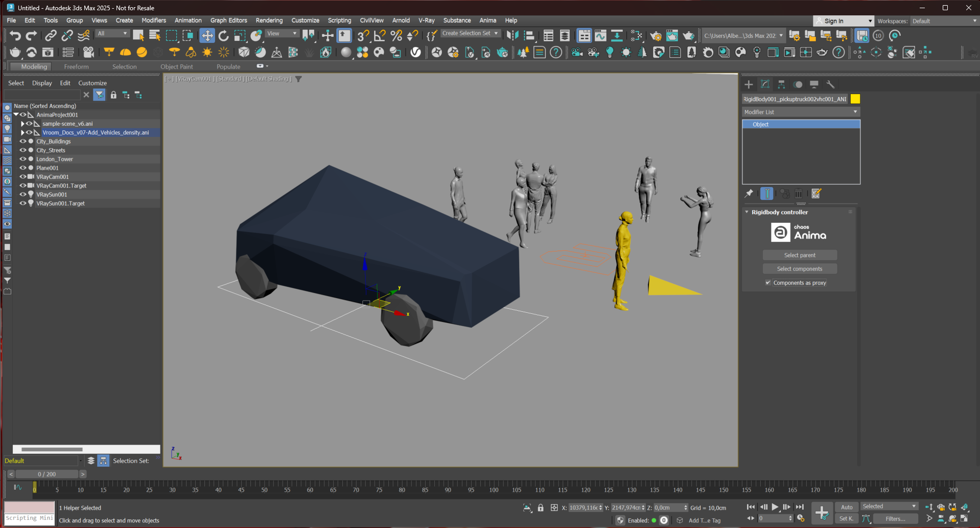Hide the VRayCam001 eye icon
Screen dimensions: 980x528
[x=22, y=177]
